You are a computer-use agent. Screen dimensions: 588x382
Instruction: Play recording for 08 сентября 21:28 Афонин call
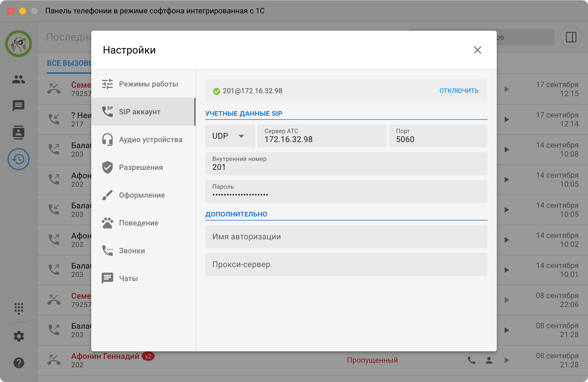[507, 360]
